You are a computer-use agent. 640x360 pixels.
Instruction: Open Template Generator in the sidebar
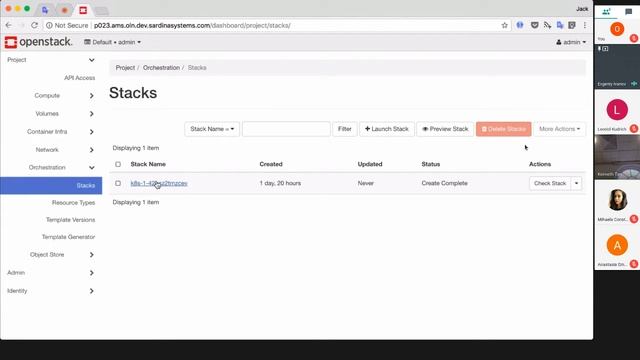pyautogui.click(x=68, y=237)
